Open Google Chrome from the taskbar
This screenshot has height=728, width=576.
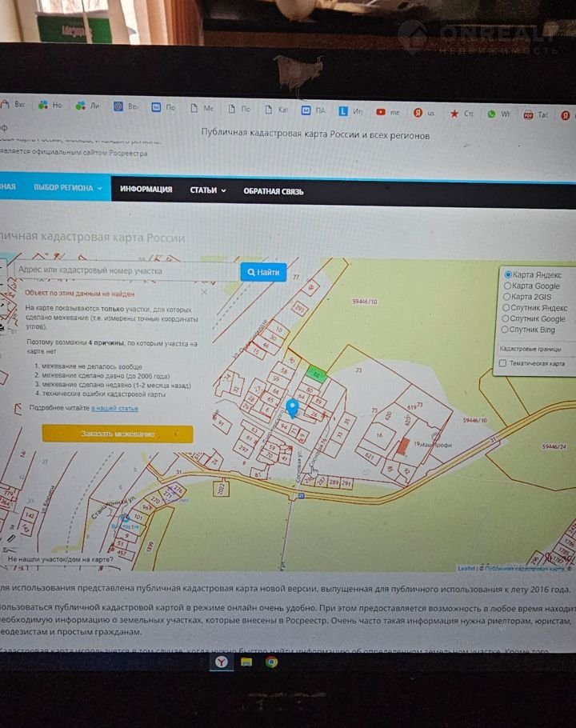pyautogui.click(x=271, y=662)
